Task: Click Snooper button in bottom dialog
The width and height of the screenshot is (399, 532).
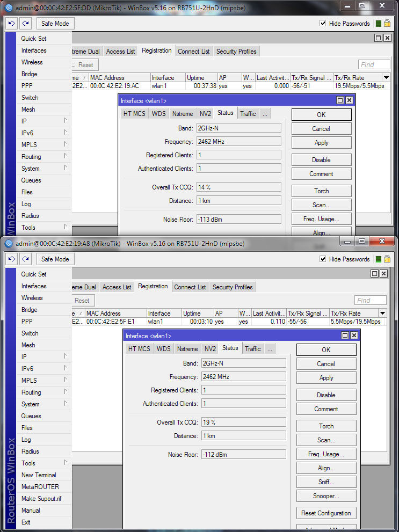Action: click(326, 497)
